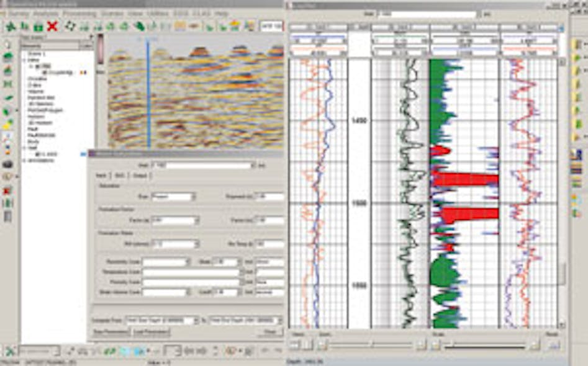588x366 pixels.
Task: Toggle the orange color marker next to the clustering item
Action: [x=82, y=72]
